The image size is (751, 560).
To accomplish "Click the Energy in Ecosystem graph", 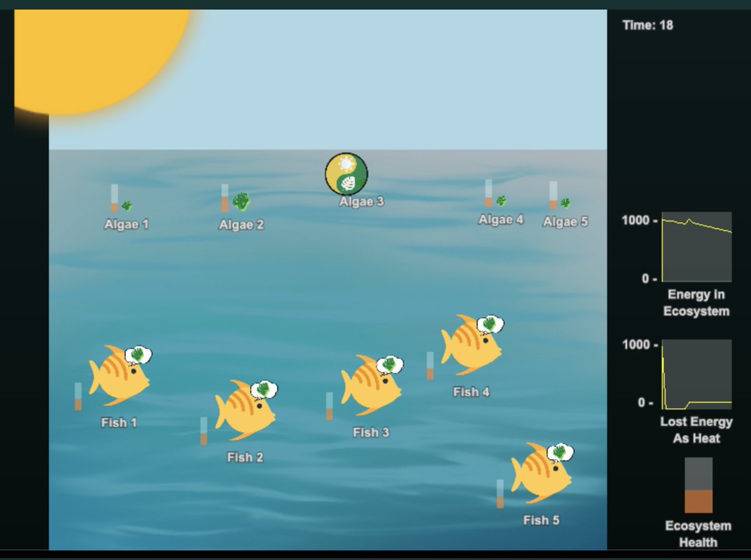I will [x=697, y=247].
